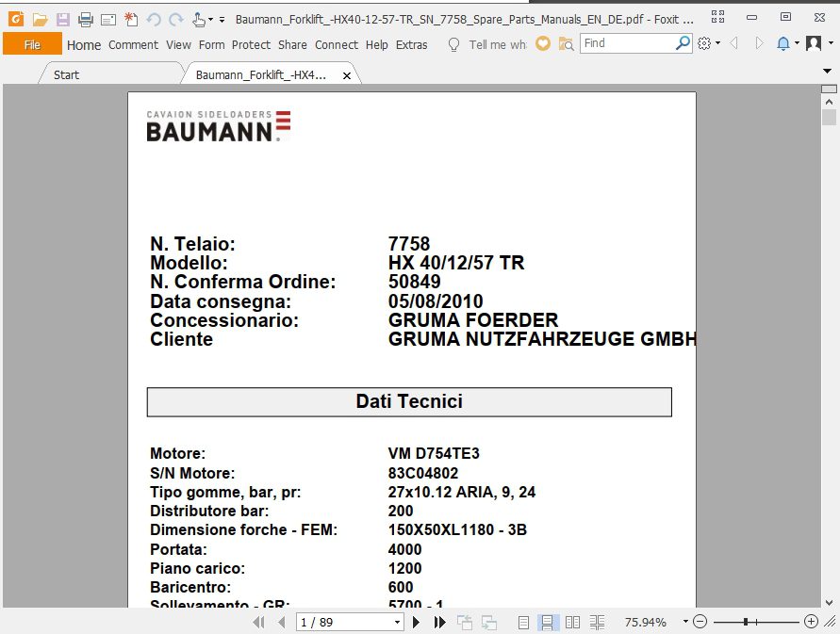Open the zoom percentage dropdown

point(684,622)
